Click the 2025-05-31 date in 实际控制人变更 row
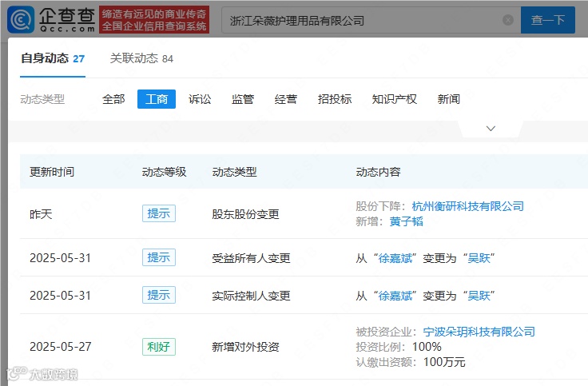This screenshot has width=588, height=386. 61,296
